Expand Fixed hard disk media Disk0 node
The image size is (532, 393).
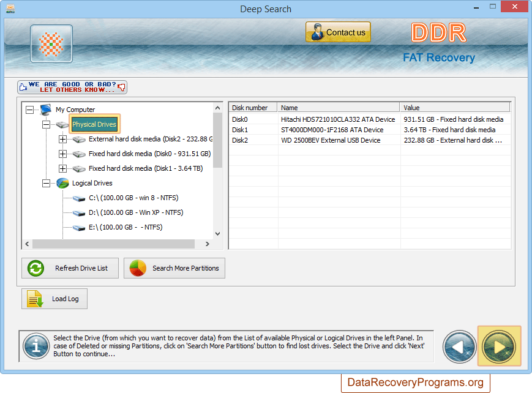point(62,154)
